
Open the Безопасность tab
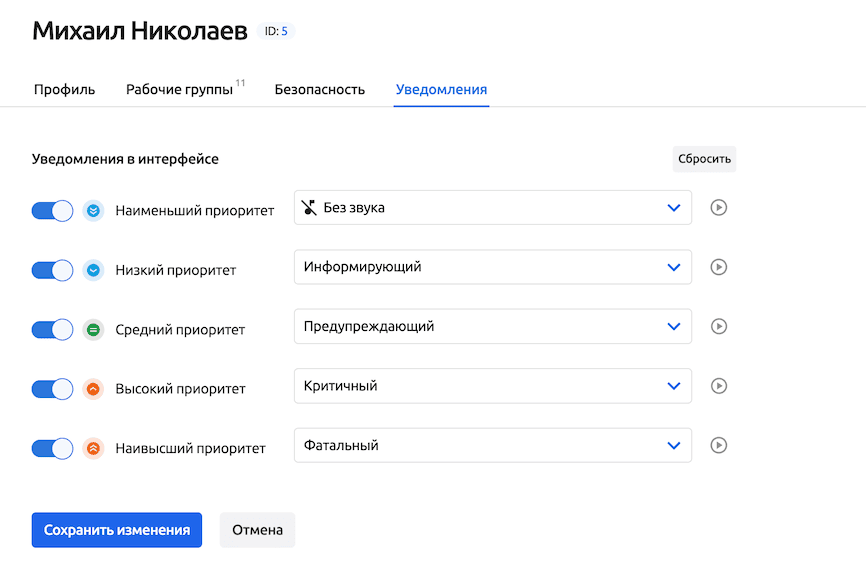tap(319, 89)
